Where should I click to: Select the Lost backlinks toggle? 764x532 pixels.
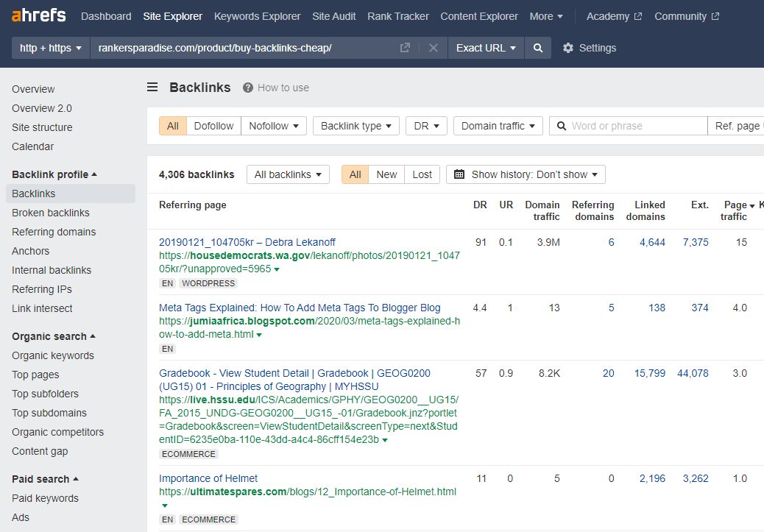pyautogui.click(x=422, y=174)
